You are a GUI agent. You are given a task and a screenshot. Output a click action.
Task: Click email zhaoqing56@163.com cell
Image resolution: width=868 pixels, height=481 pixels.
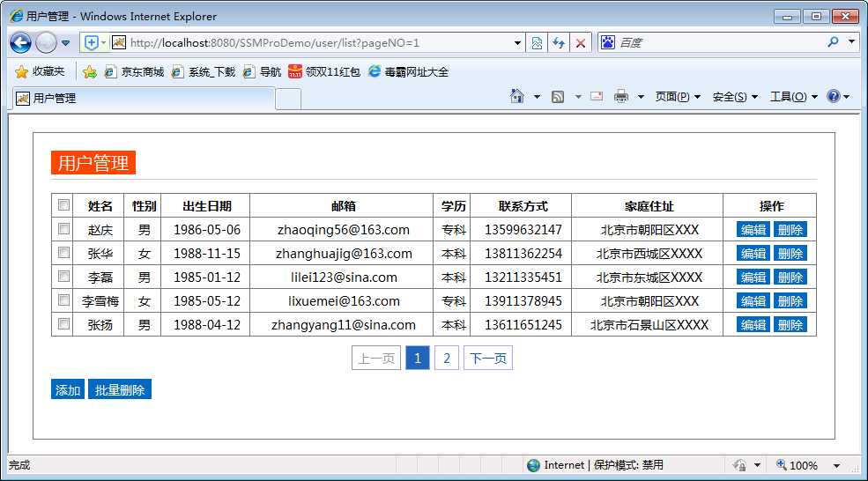(x=343, y=230)
